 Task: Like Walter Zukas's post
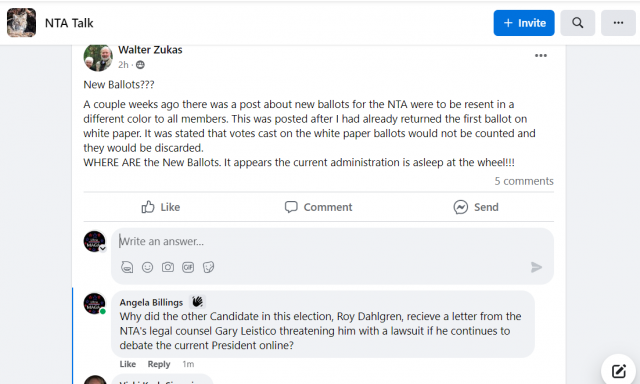click(x=160, y=207)
